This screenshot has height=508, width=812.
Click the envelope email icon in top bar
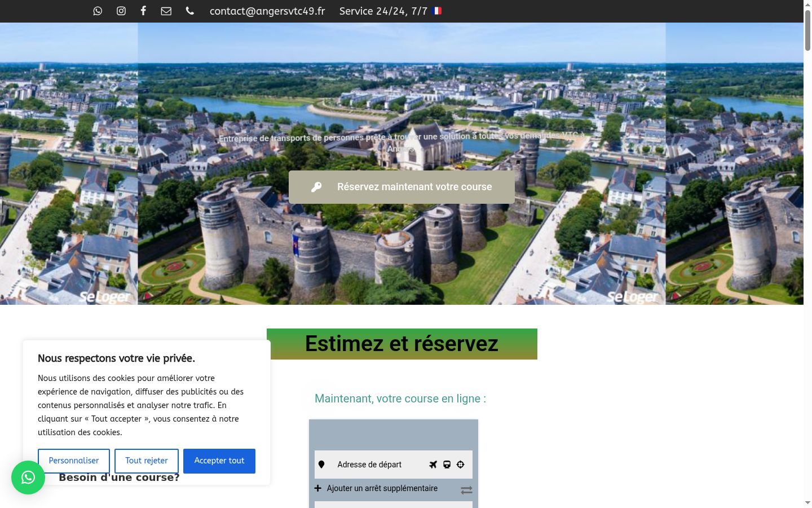click(166, 11)
